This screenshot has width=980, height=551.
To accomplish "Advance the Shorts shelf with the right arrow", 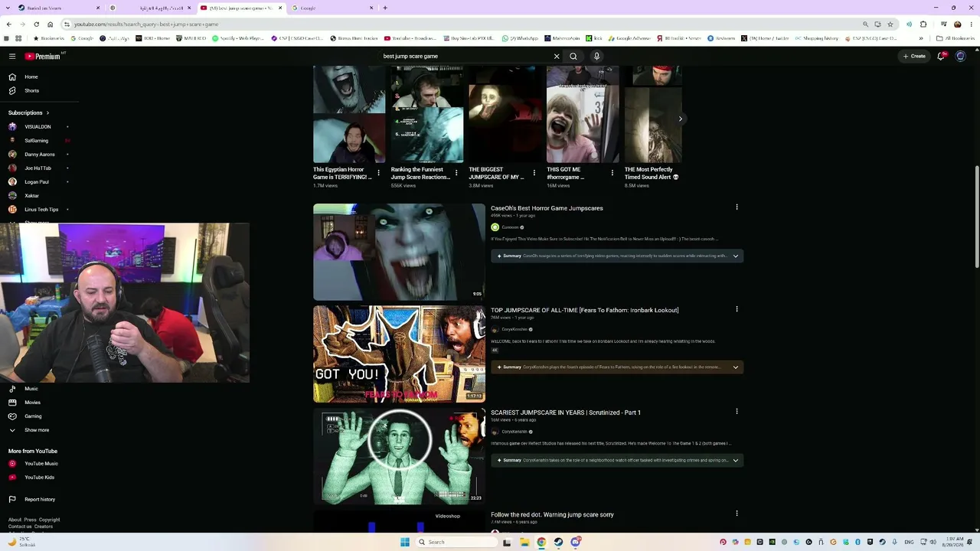I will tap(680, 119).
